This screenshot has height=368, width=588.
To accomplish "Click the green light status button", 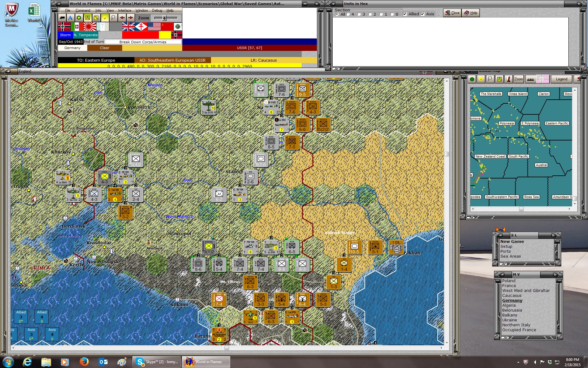I will pyautogui.click(x=178, y=27).
